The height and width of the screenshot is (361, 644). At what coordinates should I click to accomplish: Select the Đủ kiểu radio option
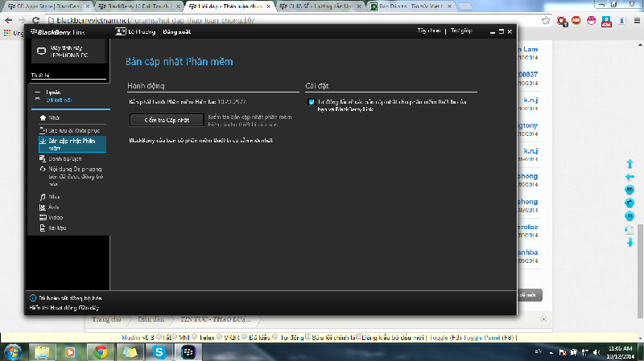click(x=245, y=337)
